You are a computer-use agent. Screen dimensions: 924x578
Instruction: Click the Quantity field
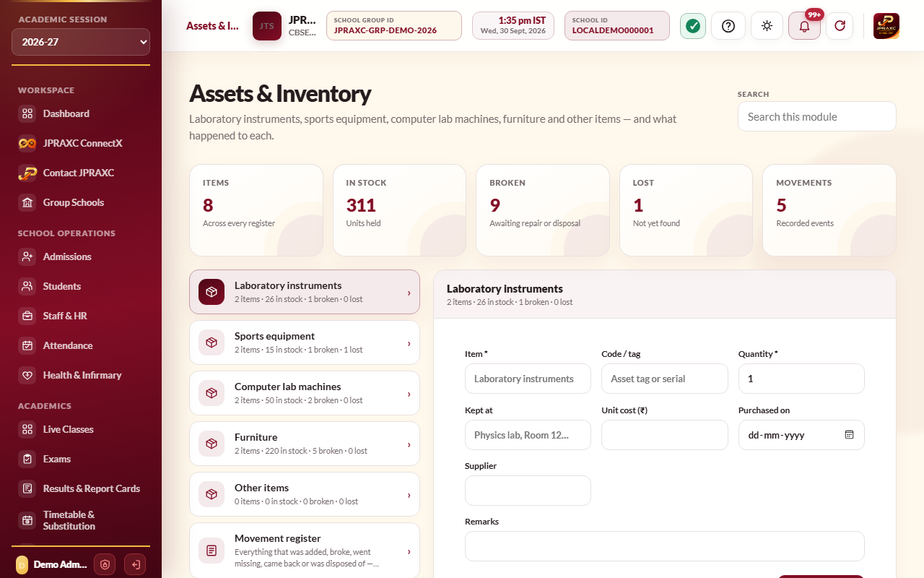coord(801,379)
